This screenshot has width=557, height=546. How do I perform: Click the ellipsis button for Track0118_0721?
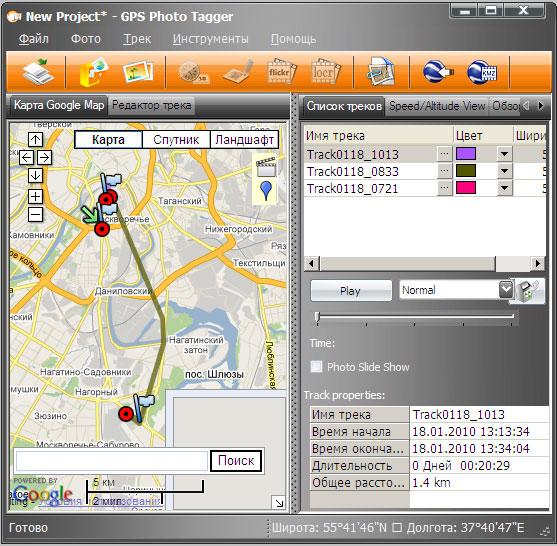pyautogui.click(x=444, y=188)
